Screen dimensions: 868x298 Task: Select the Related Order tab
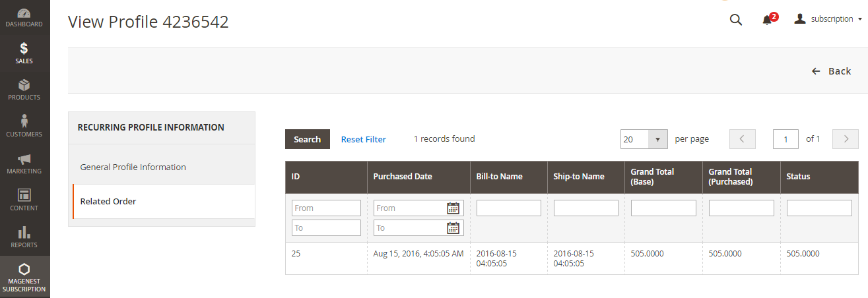click(x=108, y=201)
